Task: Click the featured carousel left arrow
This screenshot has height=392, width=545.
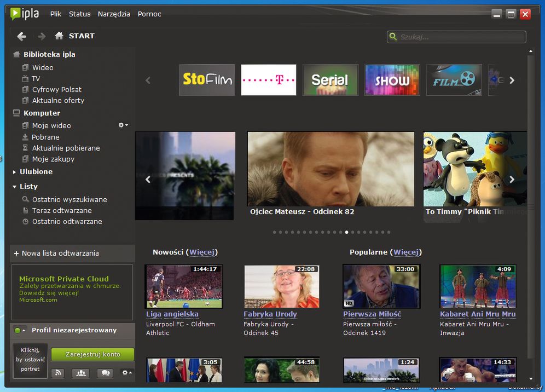Action: (148, 180)
